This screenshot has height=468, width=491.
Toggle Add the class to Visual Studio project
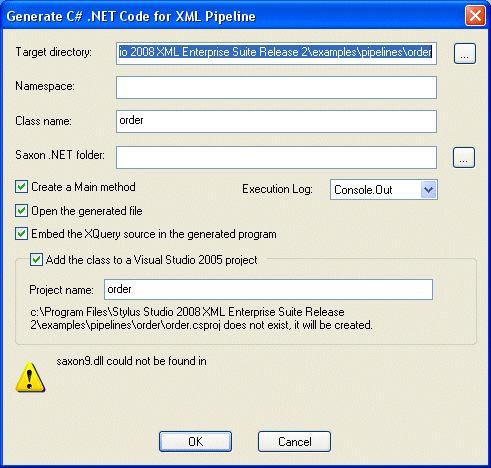click(36, 259)
